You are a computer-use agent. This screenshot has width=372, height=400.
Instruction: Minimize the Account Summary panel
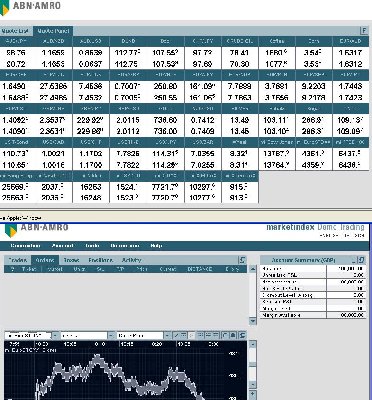point(354,260)
